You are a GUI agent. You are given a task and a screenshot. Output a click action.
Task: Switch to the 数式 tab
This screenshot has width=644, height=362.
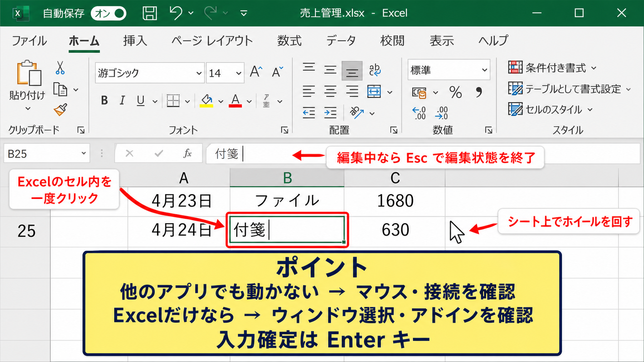click(289, 40)
